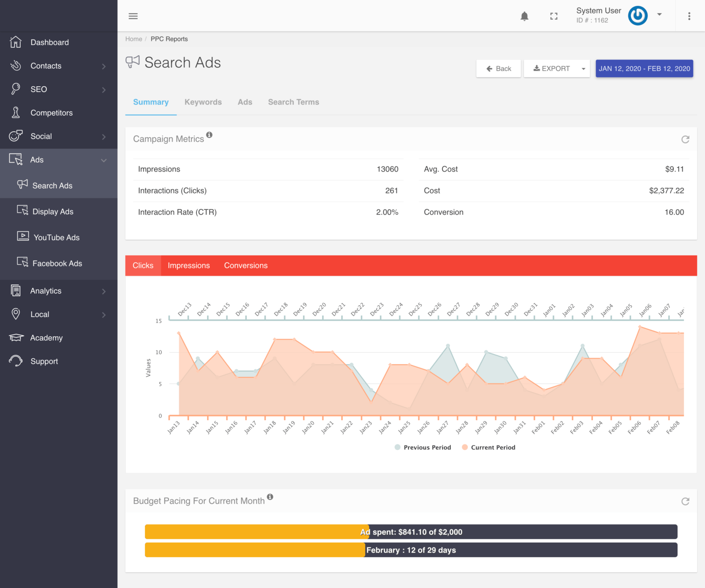Click the Dashboard home icon

tap(16, 42)
